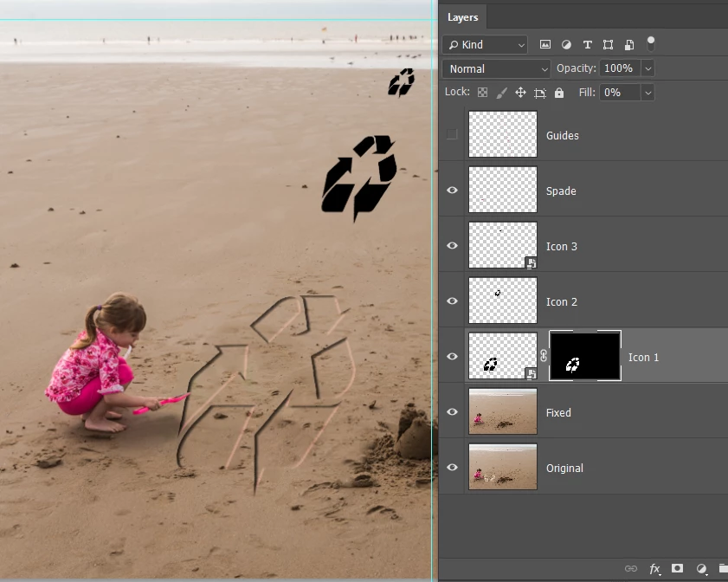Create new group folder icon
728x582 pixels.
click(724, 568)
